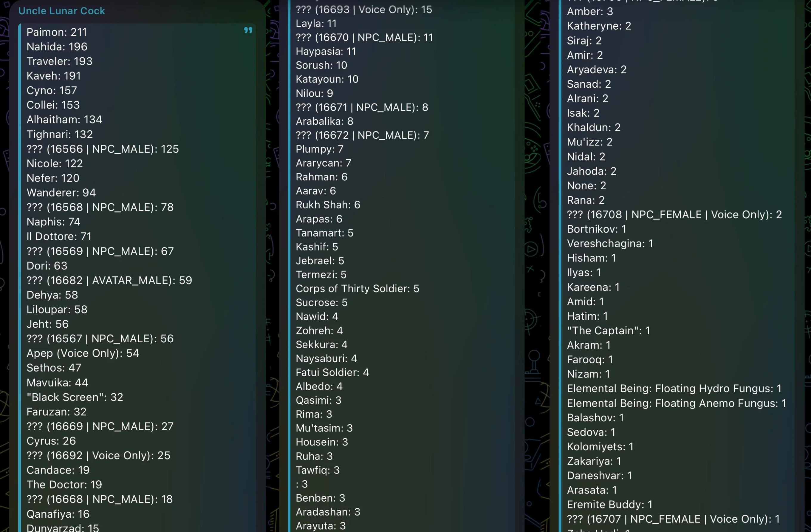811x532 pixels.
Task: Select the 'Albedo: 4' entry
Action: pos(319,386)
